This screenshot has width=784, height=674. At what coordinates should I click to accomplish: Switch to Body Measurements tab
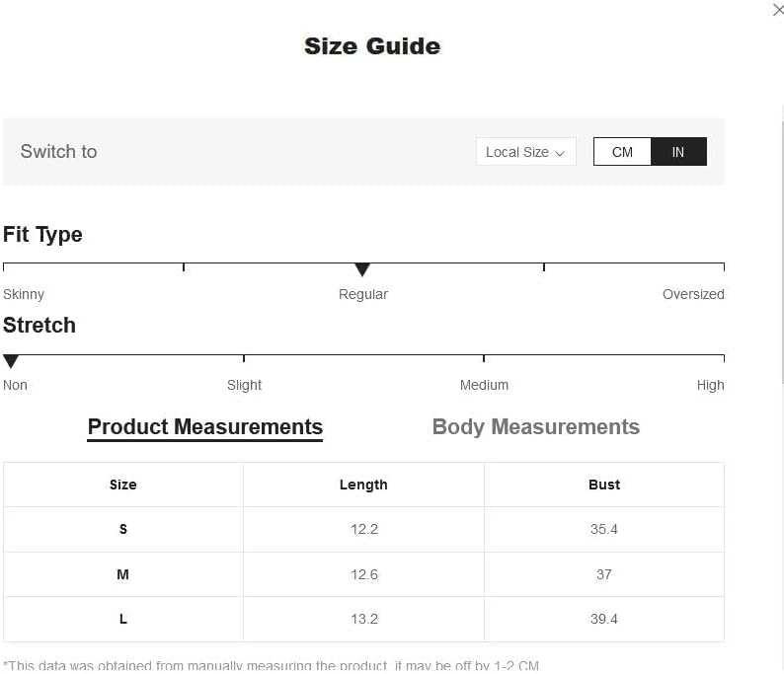point(535,427)
